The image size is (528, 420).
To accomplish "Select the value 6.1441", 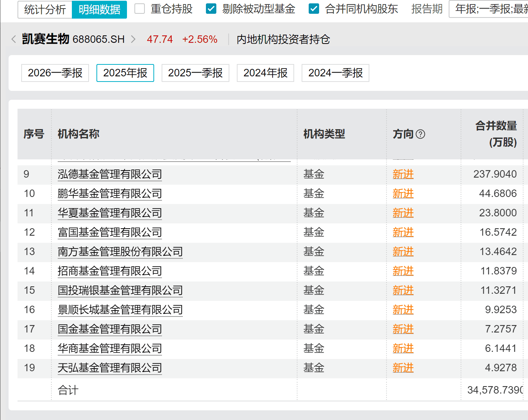I will click(x=501, y=349).
